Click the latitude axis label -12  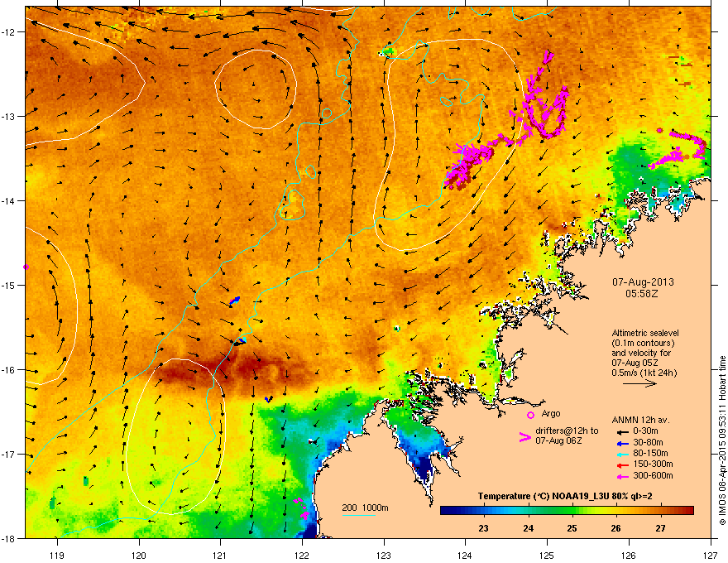pos(9,32)
